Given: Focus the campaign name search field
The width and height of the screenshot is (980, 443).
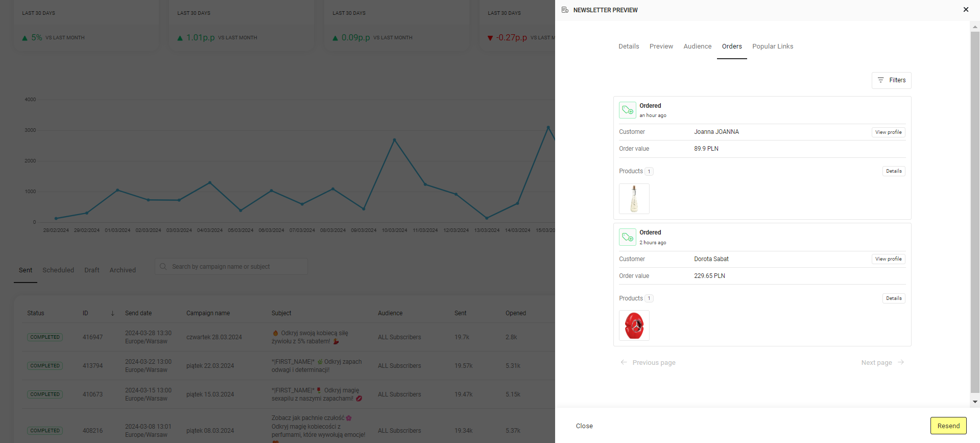Looking at the screenshot, I should click(231, 267).
